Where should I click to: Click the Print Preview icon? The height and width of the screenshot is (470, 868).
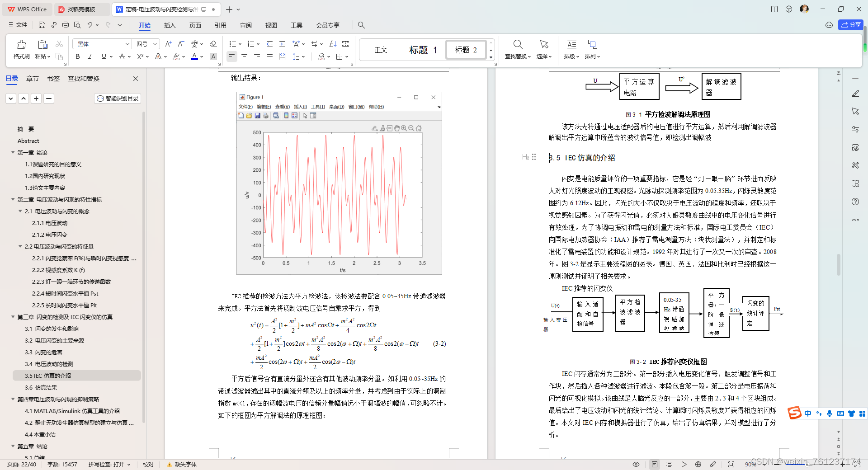pyautogui.click(x=77, y=25)
